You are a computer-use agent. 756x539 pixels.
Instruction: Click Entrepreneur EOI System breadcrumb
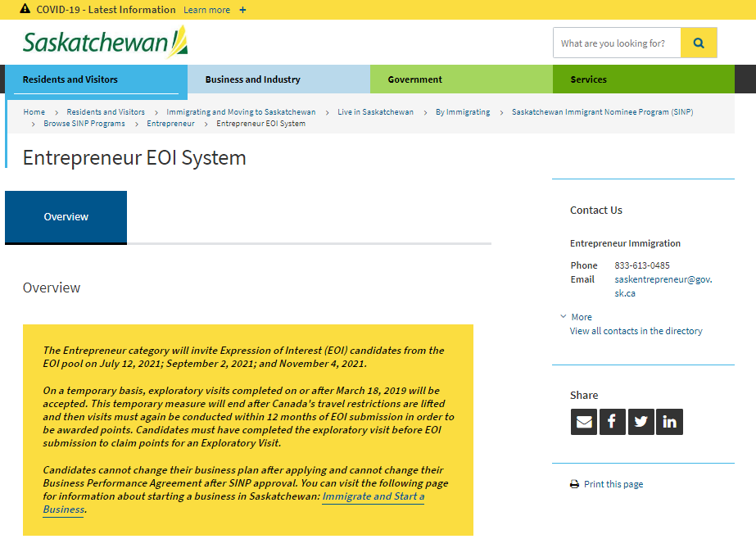[x=260, y=124]
